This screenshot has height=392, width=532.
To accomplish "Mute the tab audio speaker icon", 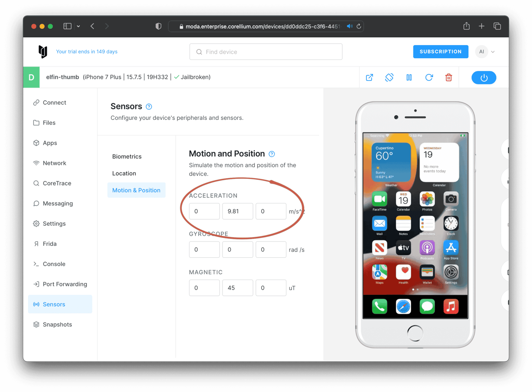I will (349, 26).
